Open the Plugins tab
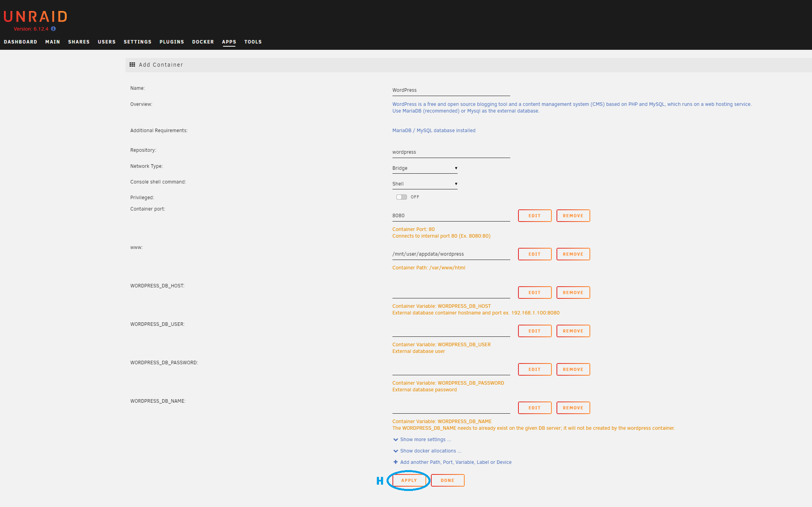The image size is (812, 507). pyautogui.click(x=172, y=42)
